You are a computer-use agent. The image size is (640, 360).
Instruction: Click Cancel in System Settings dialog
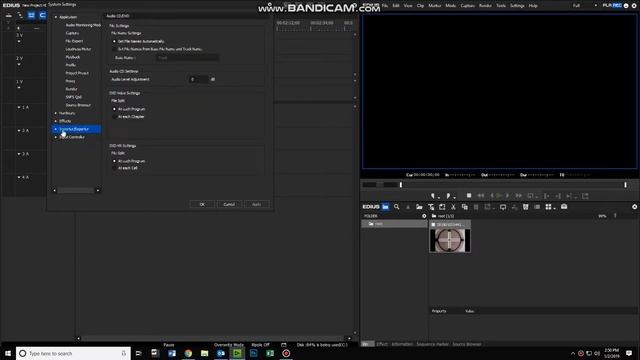(229, 204)
